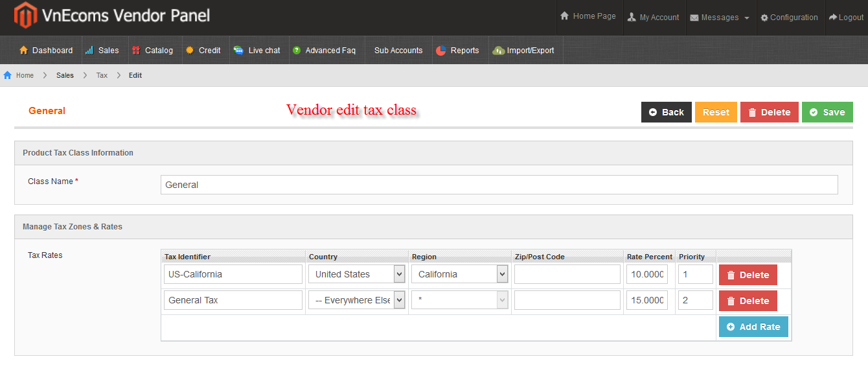Viewport: 868px width, 374px height.
Task: Open the Credit menu
Action: pyautogui.click(x=203, y=50)
